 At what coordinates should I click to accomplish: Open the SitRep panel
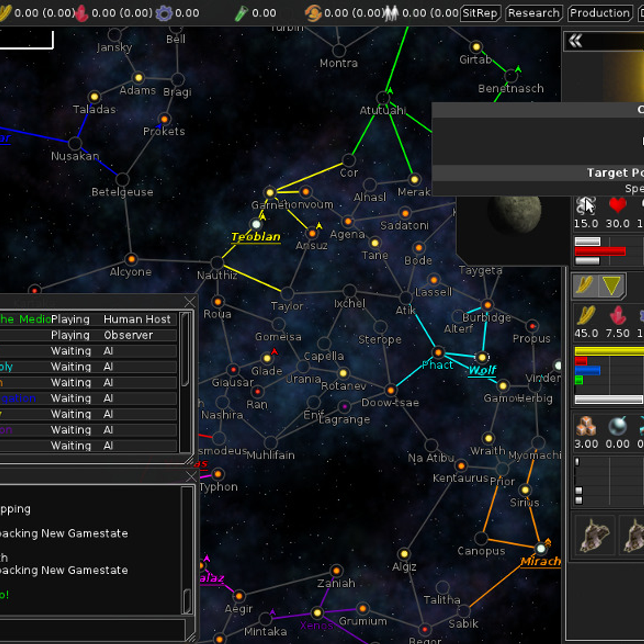click(480, 13)
